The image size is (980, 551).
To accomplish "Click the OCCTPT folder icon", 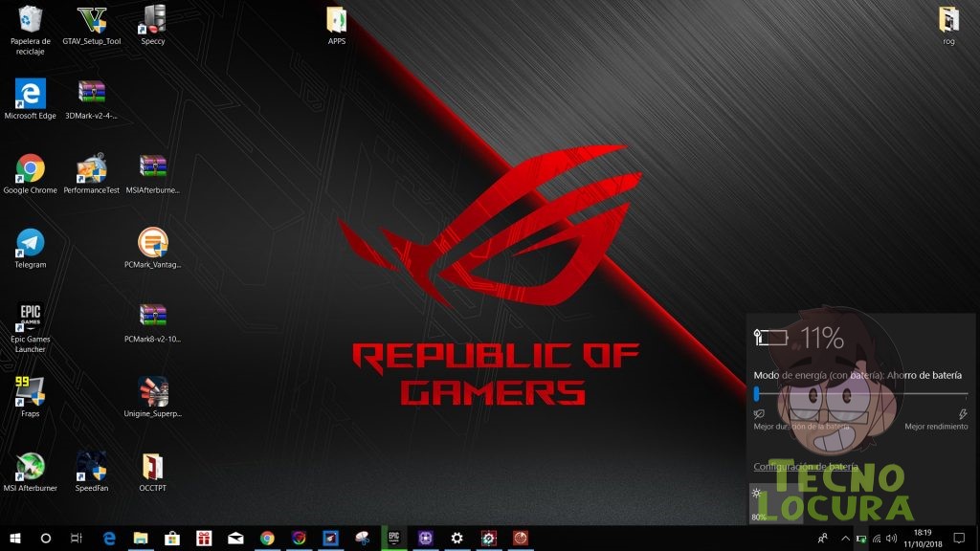I will [x=152, y=472].
